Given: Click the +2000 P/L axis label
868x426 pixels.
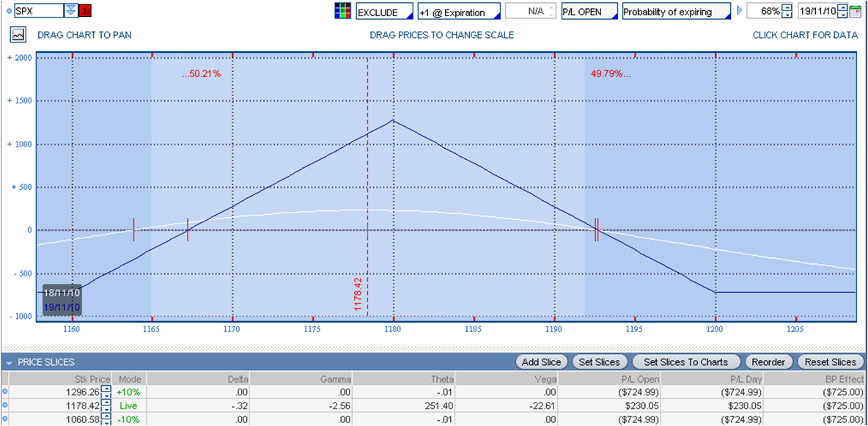Looking at the screenshot, I should coord(19,58).
